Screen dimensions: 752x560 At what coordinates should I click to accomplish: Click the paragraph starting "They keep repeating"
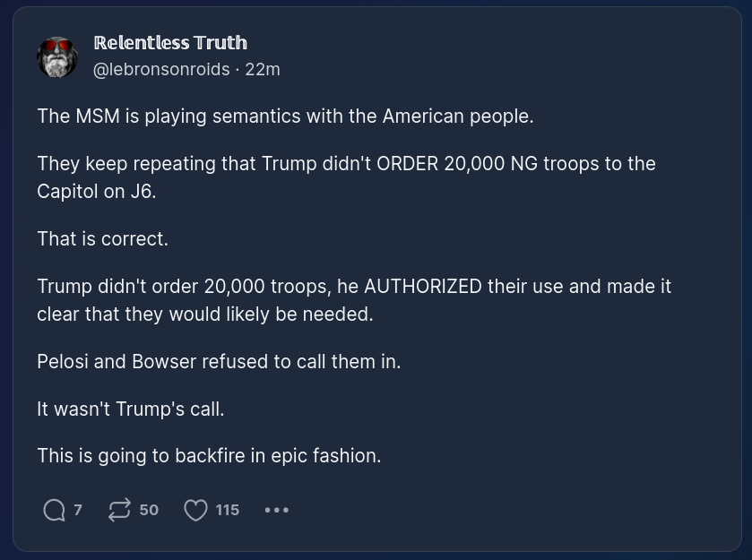click(x=346, y=164)
